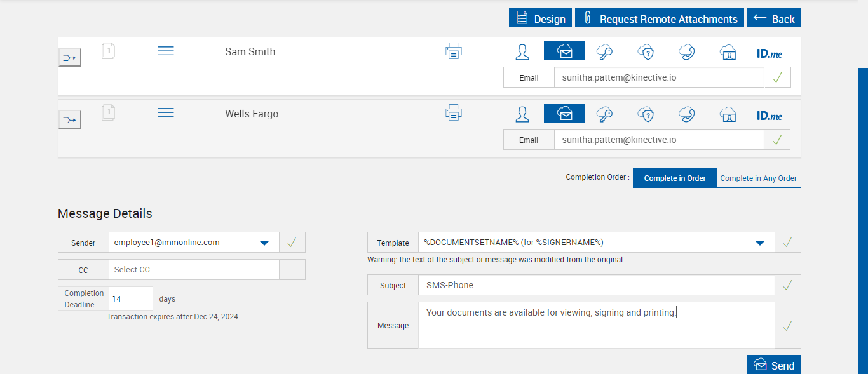This screenshot has width=868, height=374.
Task: Open the Design view
Action: [x=541, y=18]
